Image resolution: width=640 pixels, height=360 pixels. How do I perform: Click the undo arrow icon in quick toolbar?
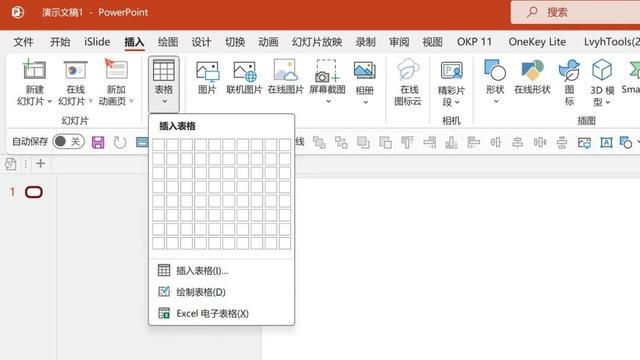[120, 142]
